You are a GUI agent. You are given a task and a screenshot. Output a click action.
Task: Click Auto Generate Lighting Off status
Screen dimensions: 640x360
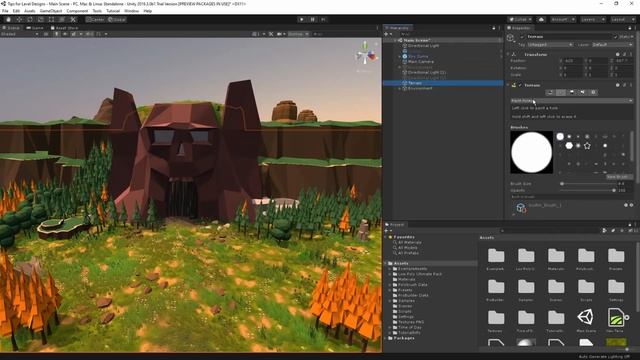click(x=604, y=357)
